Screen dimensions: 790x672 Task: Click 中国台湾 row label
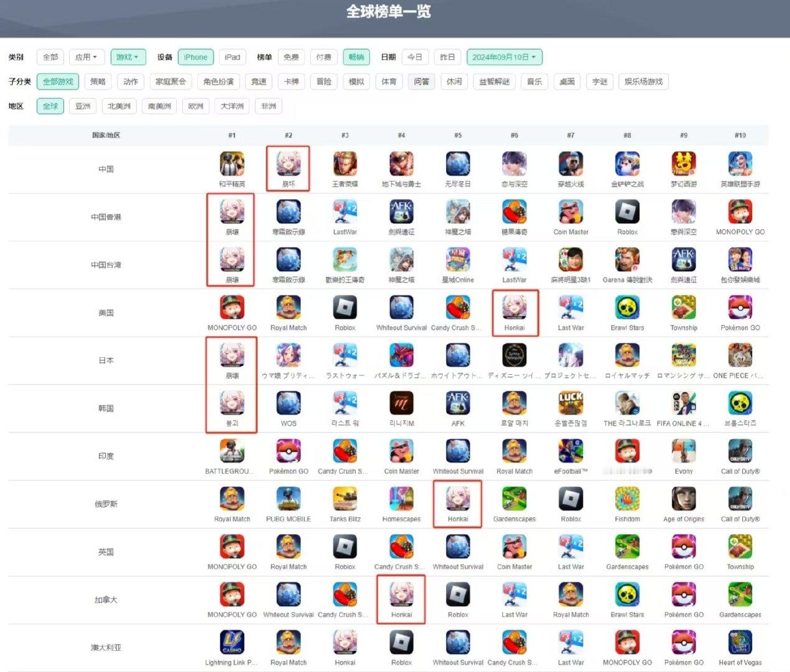point(106,265)
